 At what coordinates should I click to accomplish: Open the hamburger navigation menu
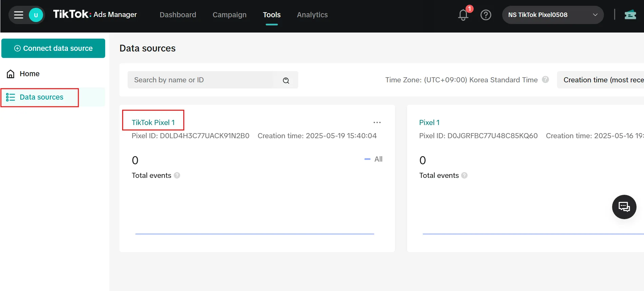pos(18,15)
